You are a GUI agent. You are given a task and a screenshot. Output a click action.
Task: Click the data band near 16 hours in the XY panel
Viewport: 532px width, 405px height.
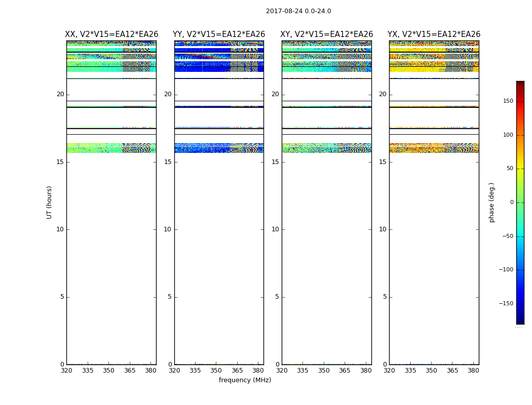tap(326, 148)
